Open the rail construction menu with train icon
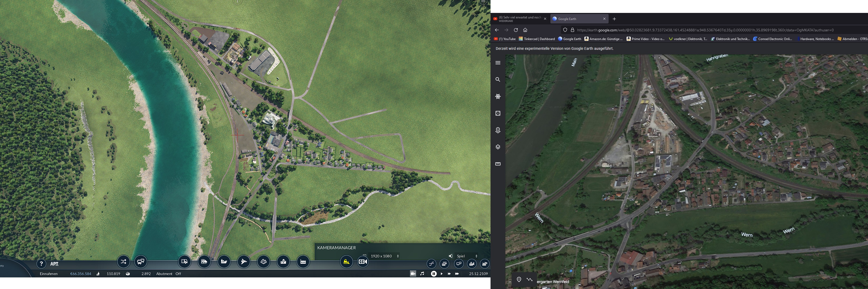Image resolution: width=868 pixels, height=289 pixels. (x=204, y=262)
